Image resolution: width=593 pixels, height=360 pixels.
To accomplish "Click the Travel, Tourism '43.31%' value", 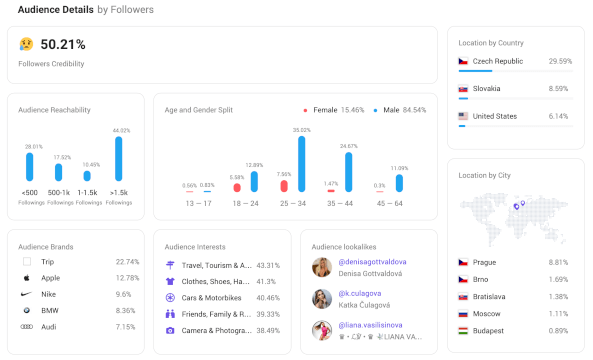I will pos(268,265).
